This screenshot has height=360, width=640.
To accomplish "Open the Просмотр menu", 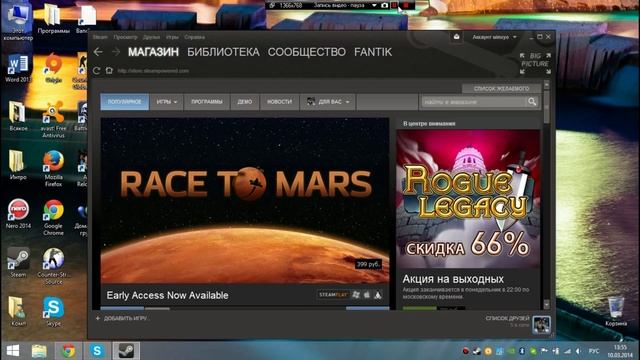I will [125, 37].
